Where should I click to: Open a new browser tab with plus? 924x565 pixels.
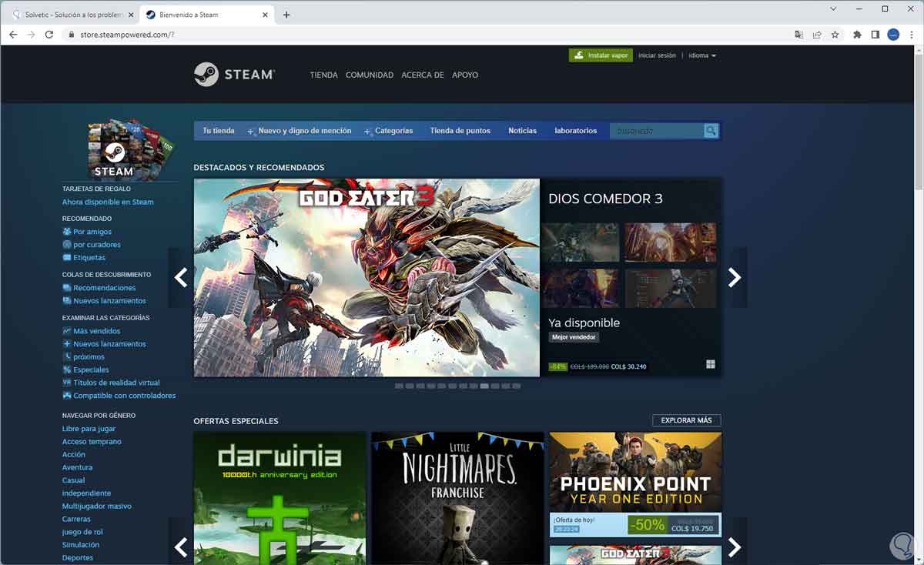(286, 15)
